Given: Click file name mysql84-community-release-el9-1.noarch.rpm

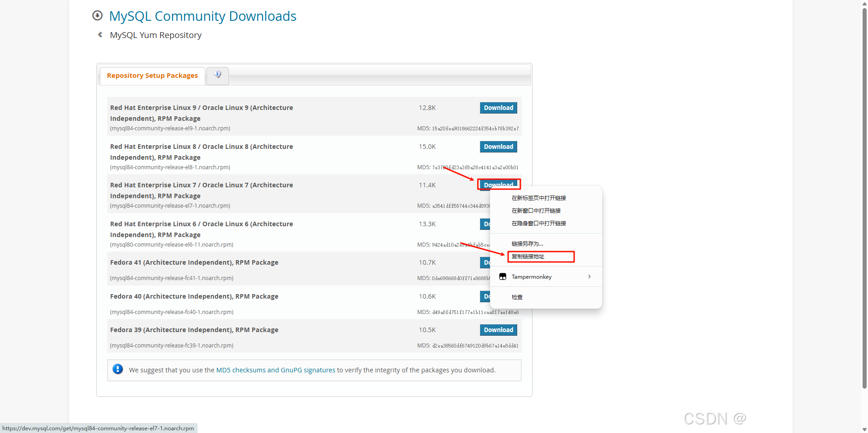Looking at the screenshot, I should (170, 128).
